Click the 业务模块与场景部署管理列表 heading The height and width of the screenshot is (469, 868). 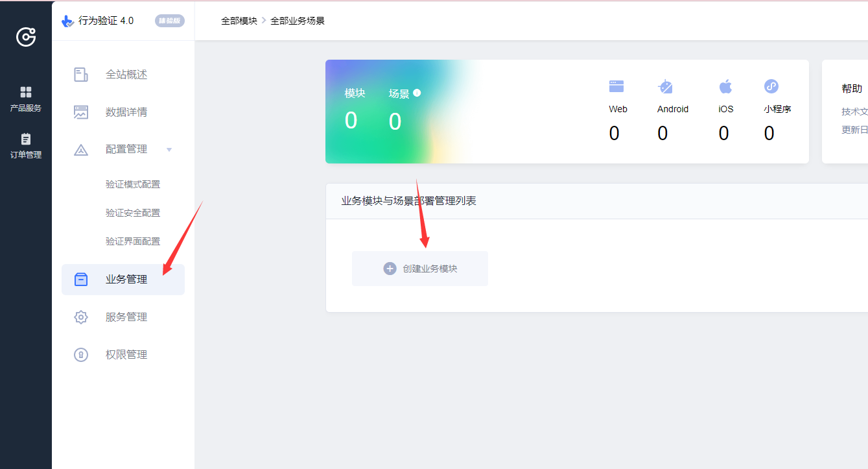click(x=409, y=201)
